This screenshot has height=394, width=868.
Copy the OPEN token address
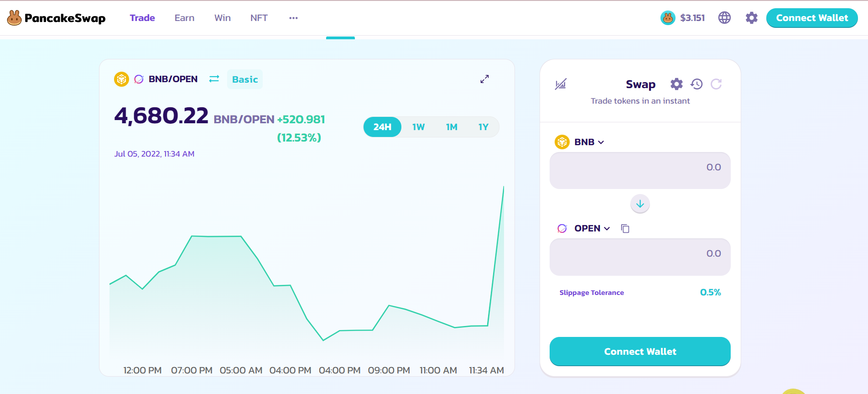pyautogui.click(x=625, y=228)
